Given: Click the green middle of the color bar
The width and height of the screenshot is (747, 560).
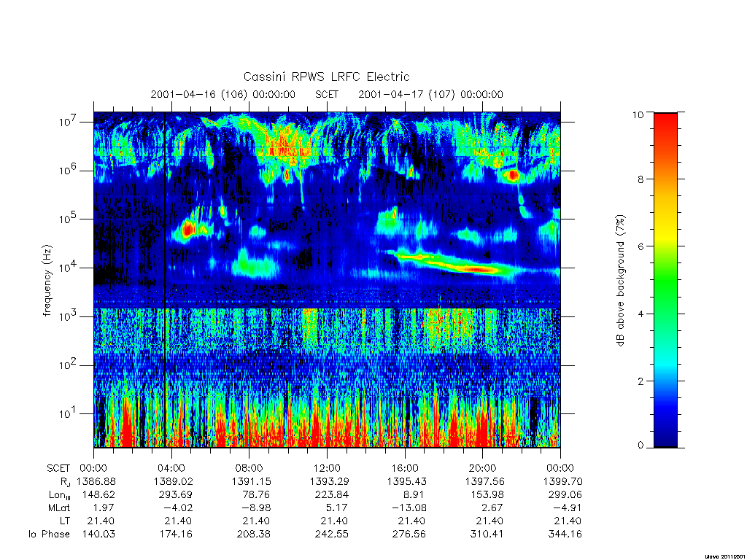Looking at the screenshot, I should 665,281.
